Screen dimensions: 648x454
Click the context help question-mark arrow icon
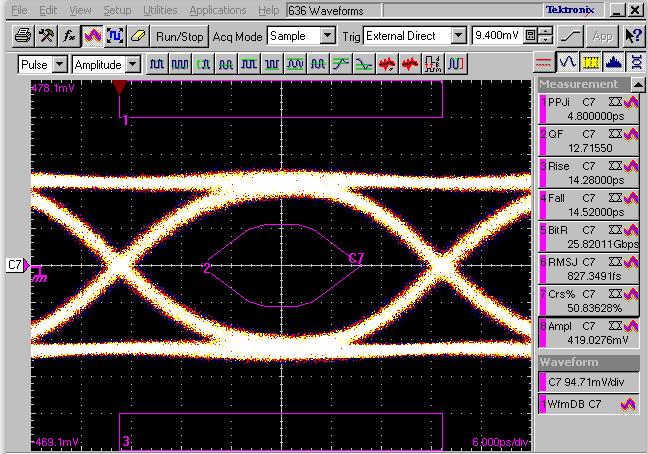point(633,36)
